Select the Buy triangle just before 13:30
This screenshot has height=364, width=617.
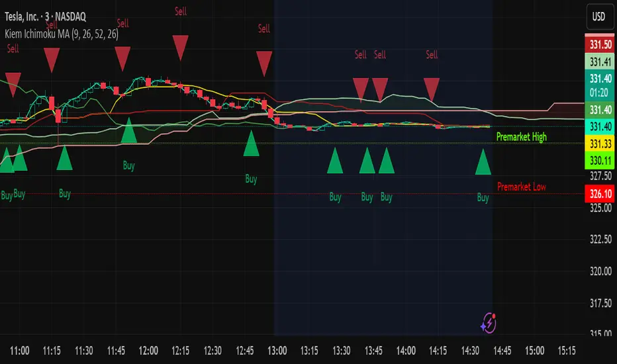pos(335,161)
